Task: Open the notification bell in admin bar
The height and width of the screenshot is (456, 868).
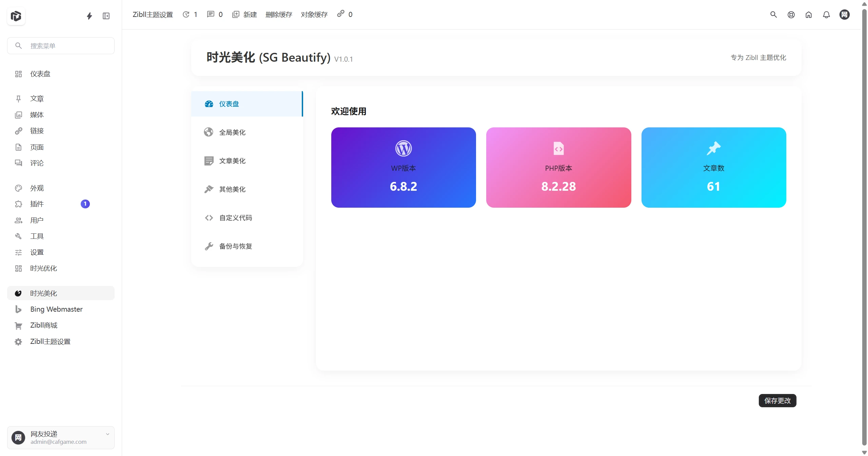Action: (826, 15)
